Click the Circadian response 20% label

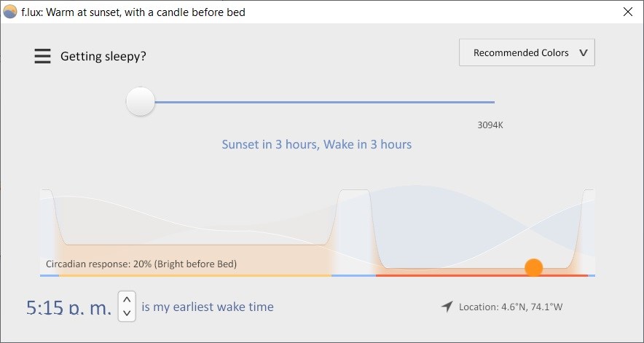[x=141, y=264]
